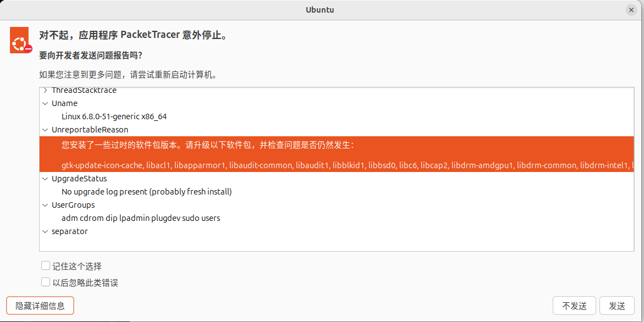The height and width of the screenshot is (322, 644).
Task: Click the 发送 button
Action: [617, 306]
